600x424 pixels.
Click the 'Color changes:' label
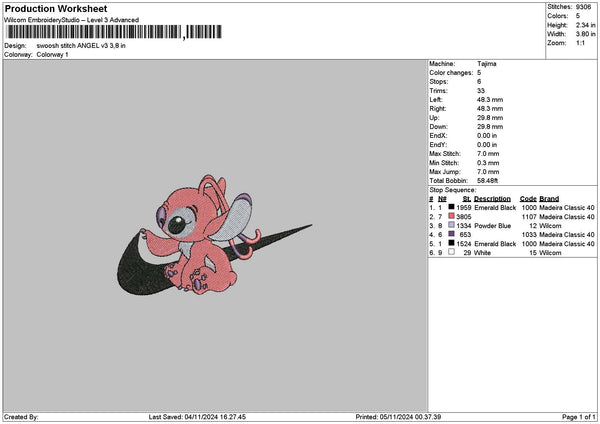point(451,73)
